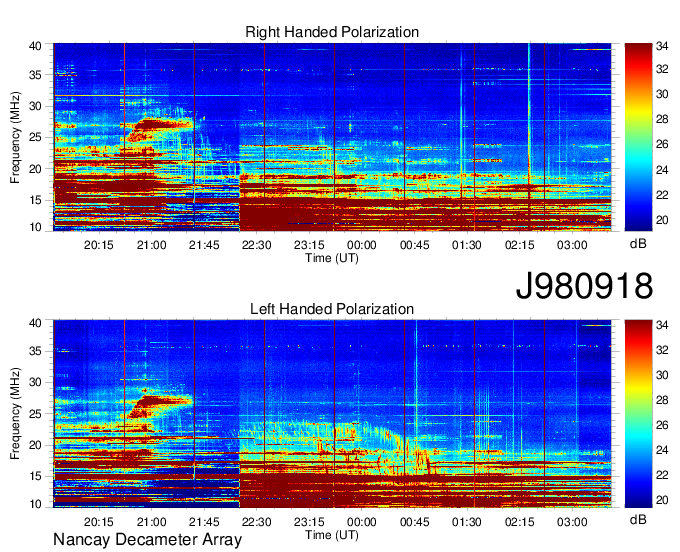Click the 10 MHz tick on the upper frequency axis

click(36, 227)
